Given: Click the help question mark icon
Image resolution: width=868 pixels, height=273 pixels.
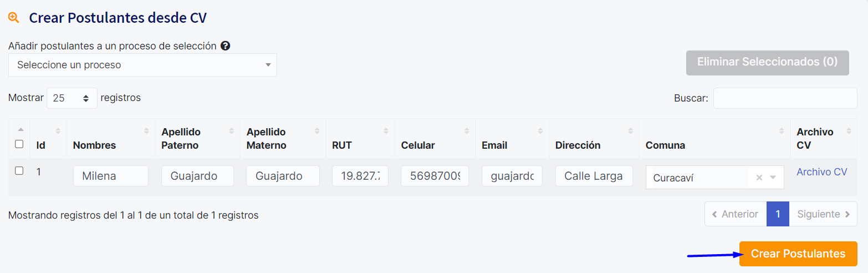Looking at the screenshot, I should [x=225, y=46].
